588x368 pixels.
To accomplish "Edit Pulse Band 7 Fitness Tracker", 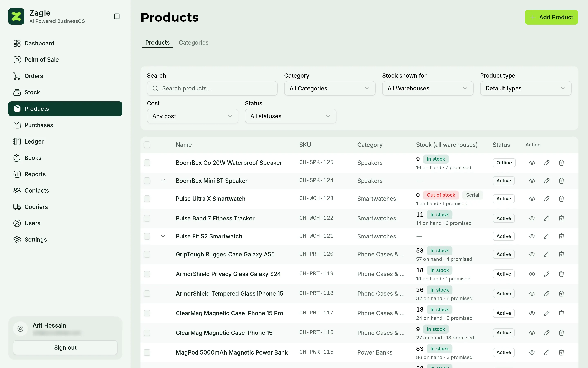I will (547, 218).
